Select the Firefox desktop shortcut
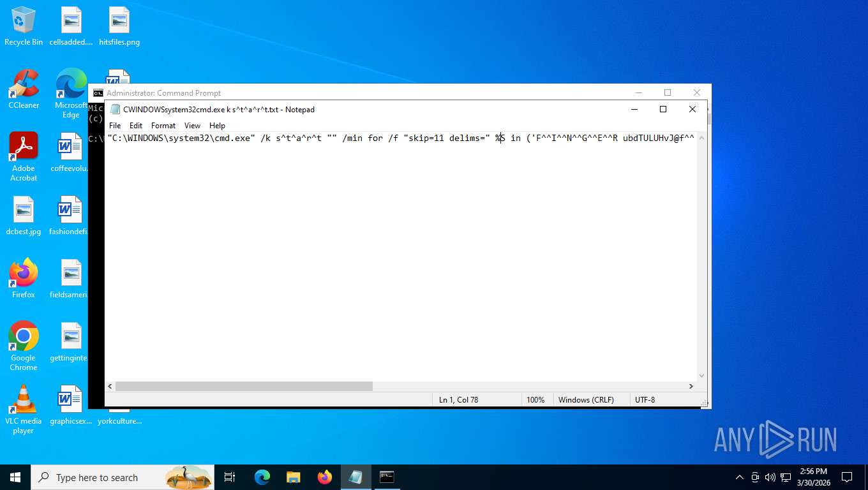The width and height of the screenshot is (868, 490). (x=24, y=279)
